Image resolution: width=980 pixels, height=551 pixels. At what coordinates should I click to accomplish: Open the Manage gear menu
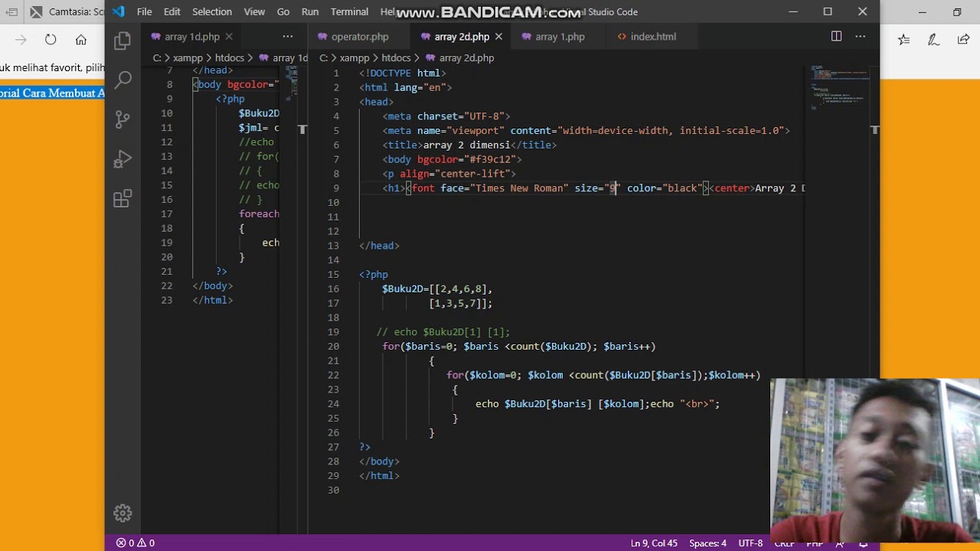122,513
